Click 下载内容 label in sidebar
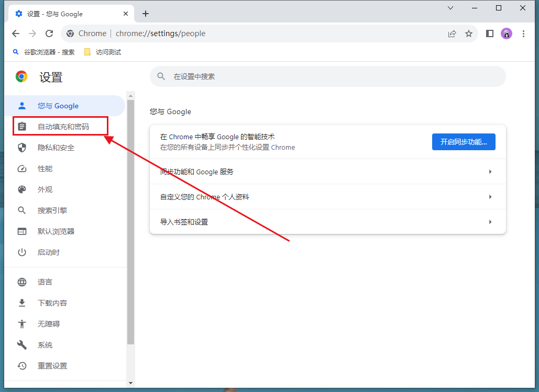The height and width of the screenshot is (392, 539). point(52,303)
